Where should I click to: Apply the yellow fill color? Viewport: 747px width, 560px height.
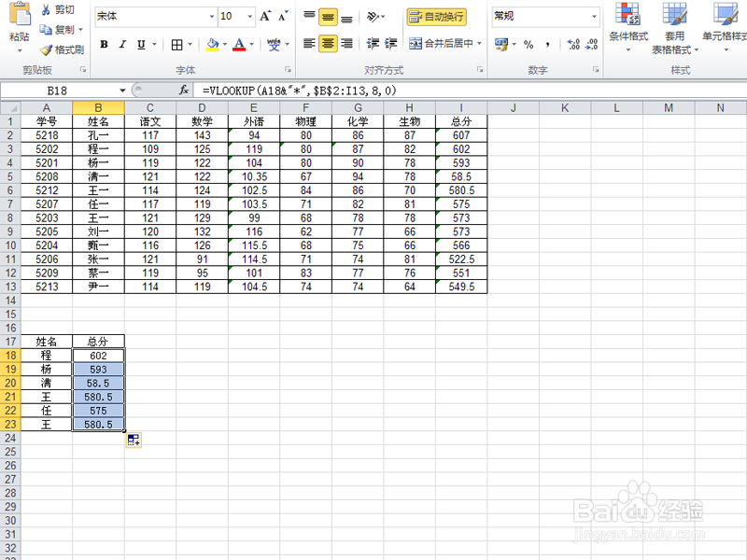tap(212, 44)
